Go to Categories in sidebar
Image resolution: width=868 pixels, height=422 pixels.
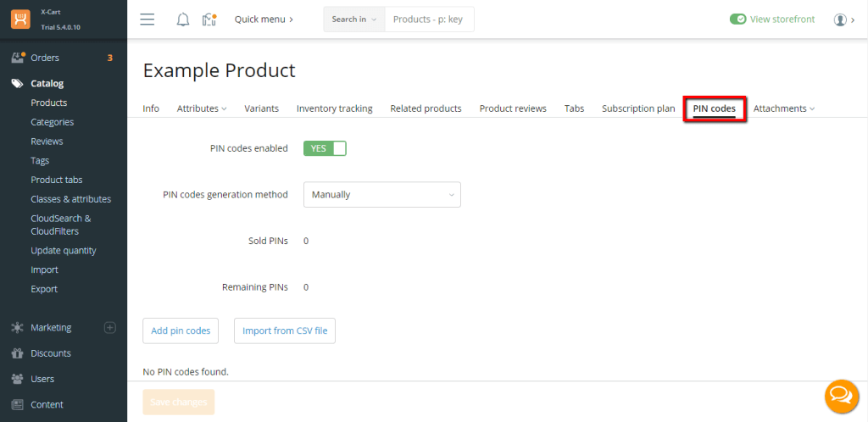[52, 122]
